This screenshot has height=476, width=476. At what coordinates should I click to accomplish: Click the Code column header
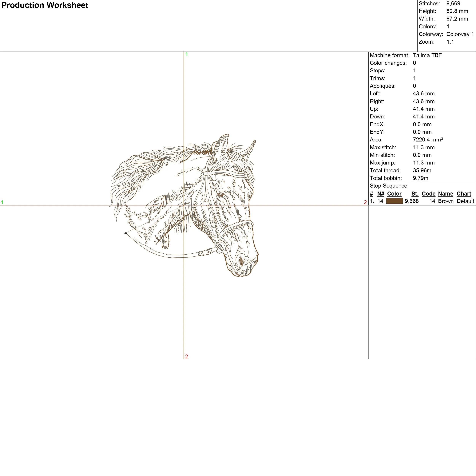[428, 194]
